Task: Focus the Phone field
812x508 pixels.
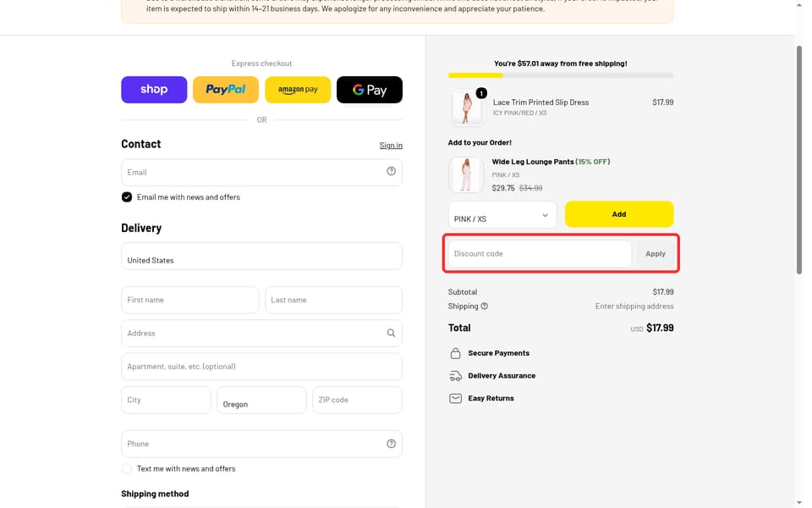Action: point(261,444)
